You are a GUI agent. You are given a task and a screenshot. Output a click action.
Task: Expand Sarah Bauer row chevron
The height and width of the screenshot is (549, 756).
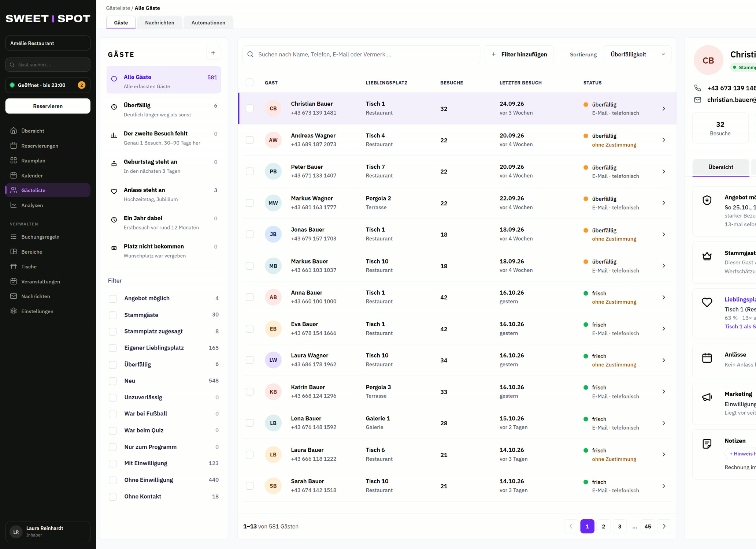pyautogui.click(x=664, y=486)
